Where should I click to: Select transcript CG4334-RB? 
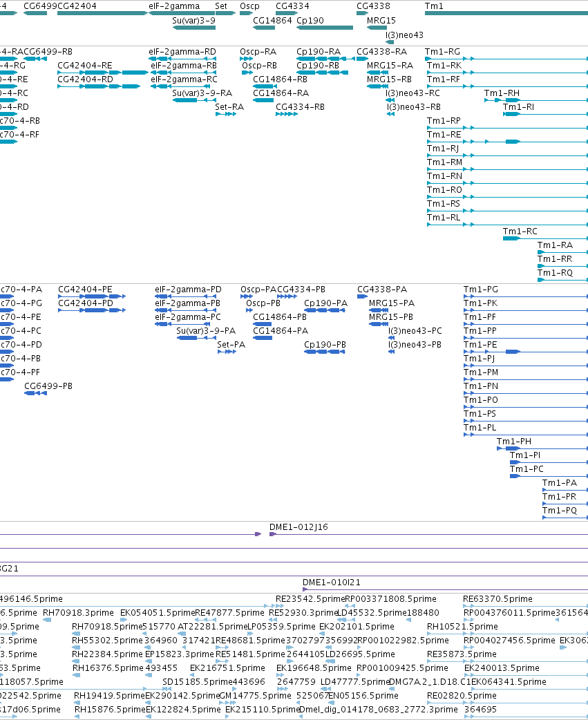click(x=300, y=106)
